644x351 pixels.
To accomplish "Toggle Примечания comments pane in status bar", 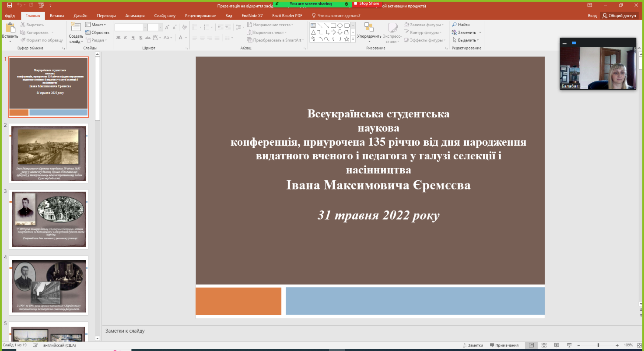I will pyautogui.click(x=504, y=345).
